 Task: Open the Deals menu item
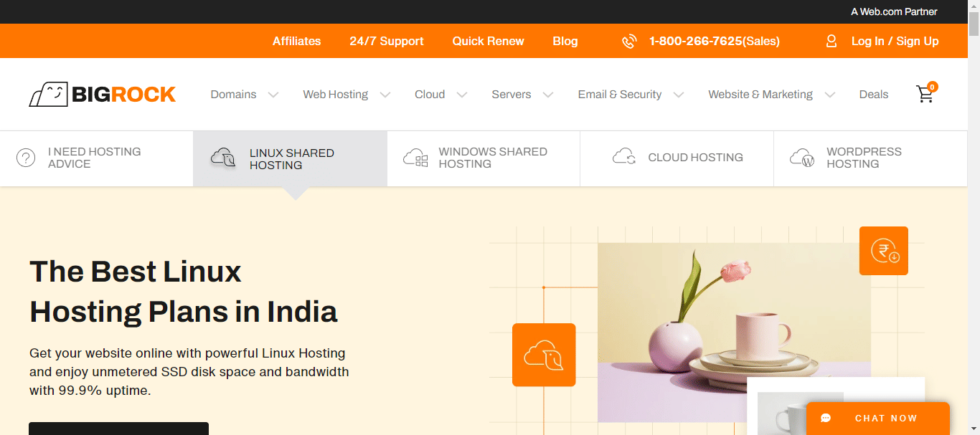tap(874, 95)
